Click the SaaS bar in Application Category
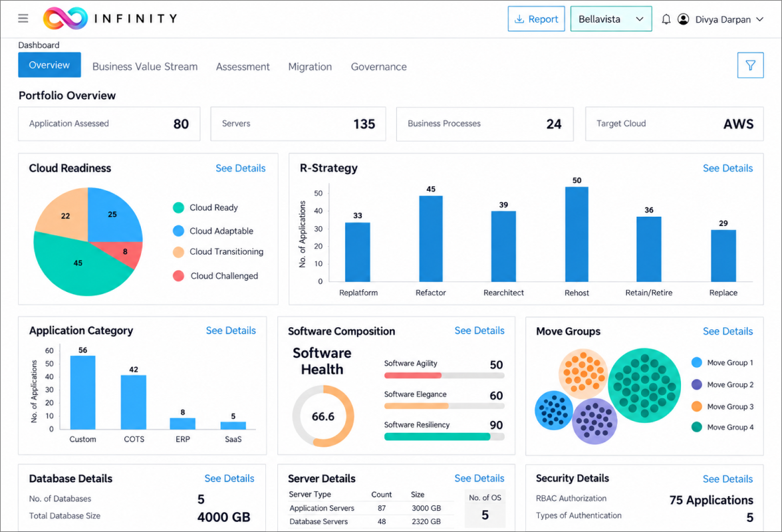 click(x=233, y=426)
